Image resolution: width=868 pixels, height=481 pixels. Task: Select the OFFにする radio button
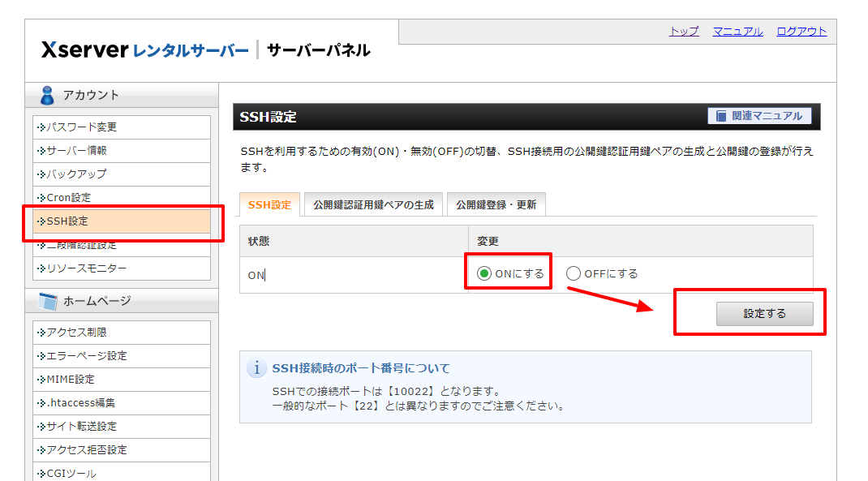574,273
